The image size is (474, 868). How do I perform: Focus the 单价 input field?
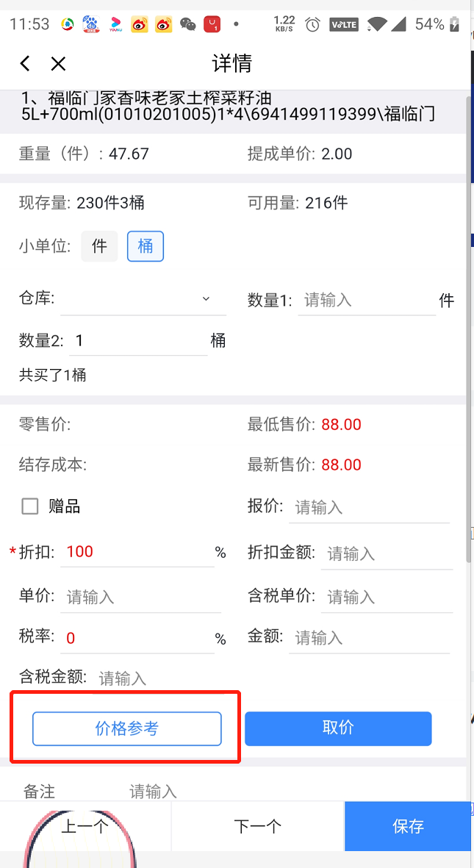[x=140, y=597]
